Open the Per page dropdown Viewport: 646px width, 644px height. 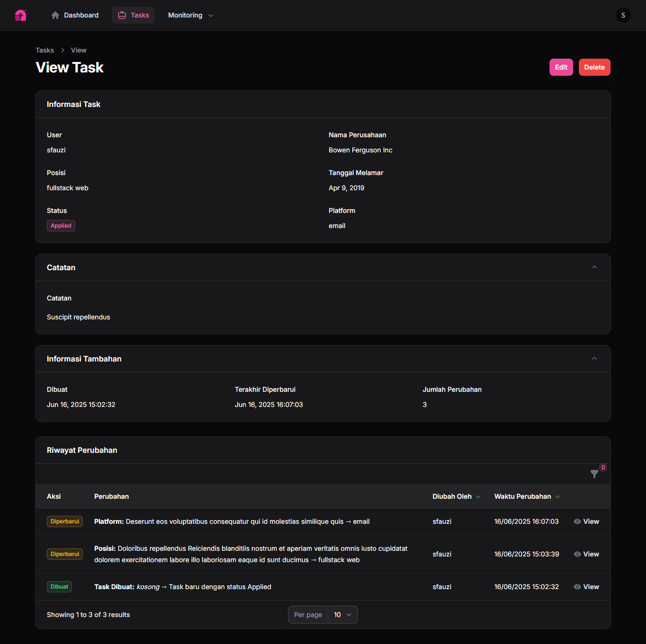tap(342, 615)
